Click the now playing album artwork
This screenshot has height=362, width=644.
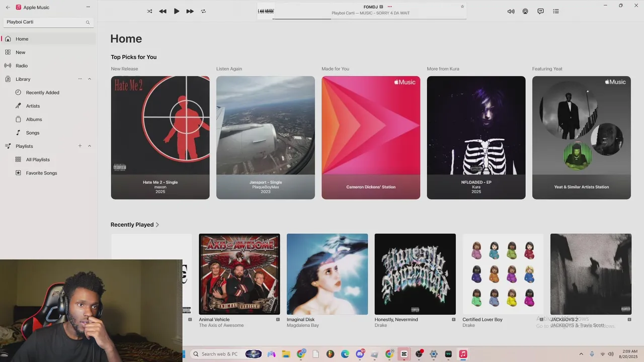[266, 11]
